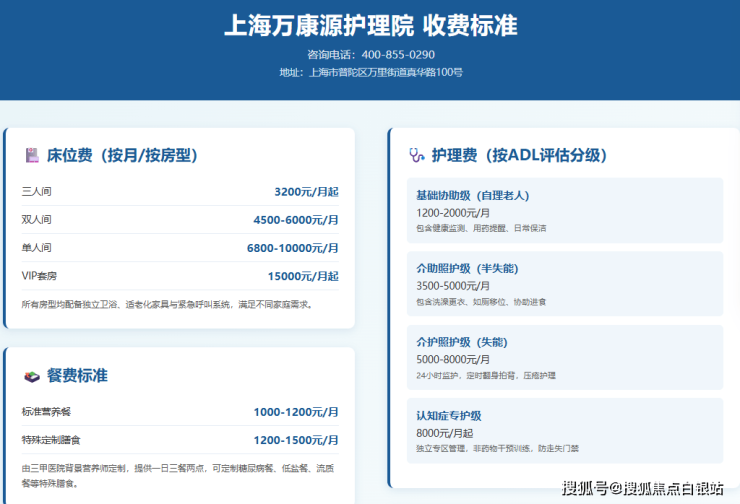Image resolution: width=740 pixels, height=504 pixels.
Task: Click the 双人间 row label
Action: (36, 219)
